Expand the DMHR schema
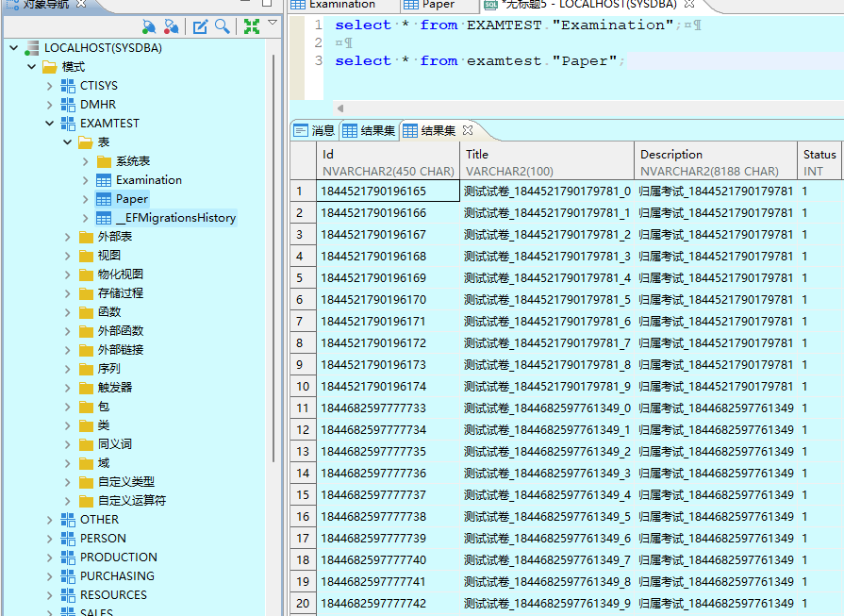The height and width of the screenshot is (616, 844). [50, 105]
